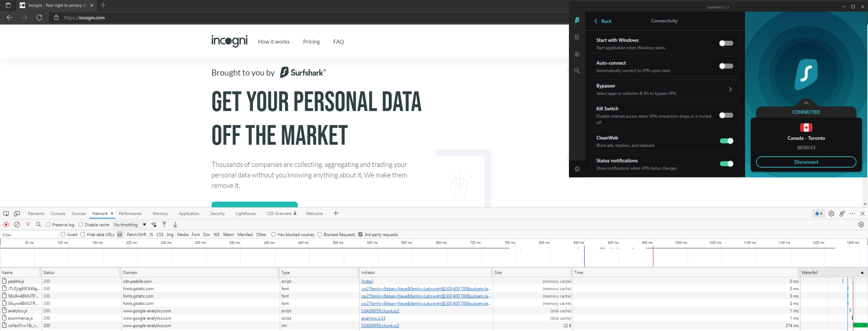
Task: Click the DevTools inspect element icon
Action: [6, 214]
